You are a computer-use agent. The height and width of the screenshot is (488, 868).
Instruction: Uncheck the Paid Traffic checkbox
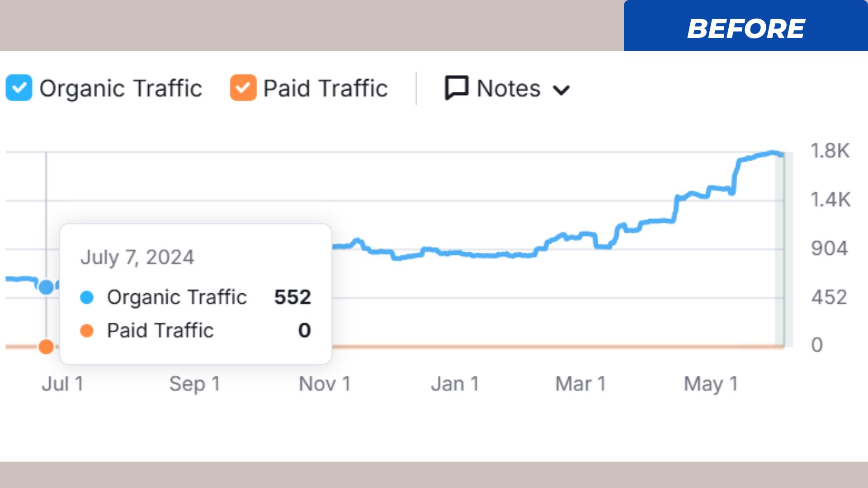pos(243,88)
